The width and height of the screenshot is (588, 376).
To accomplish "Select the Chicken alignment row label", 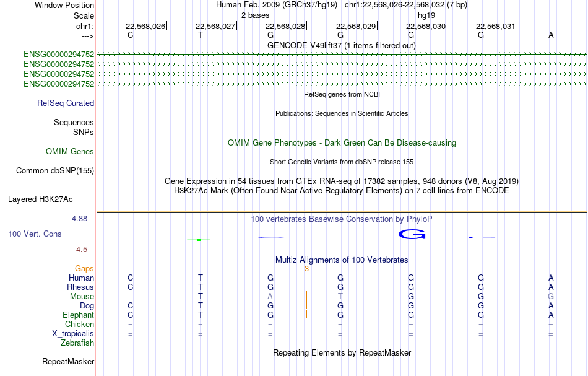I will tap(79, 324).
